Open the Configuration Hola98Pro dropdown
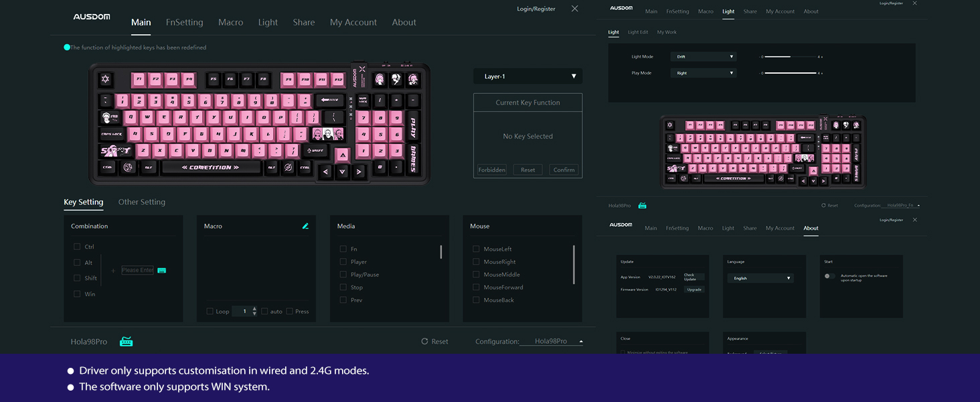The height and width of the screenshot is (402, 980). click(552, 342)
